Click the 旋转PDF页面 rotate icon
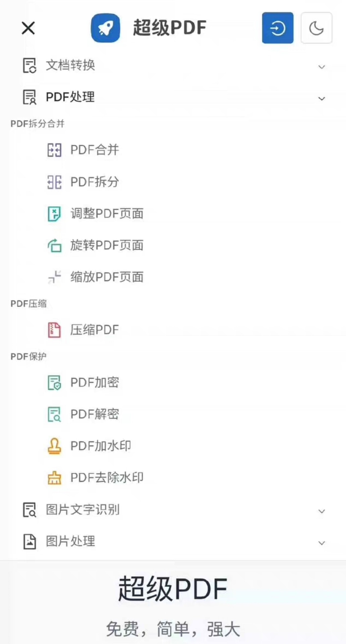The image size is (346, 644). click(54, 246)
